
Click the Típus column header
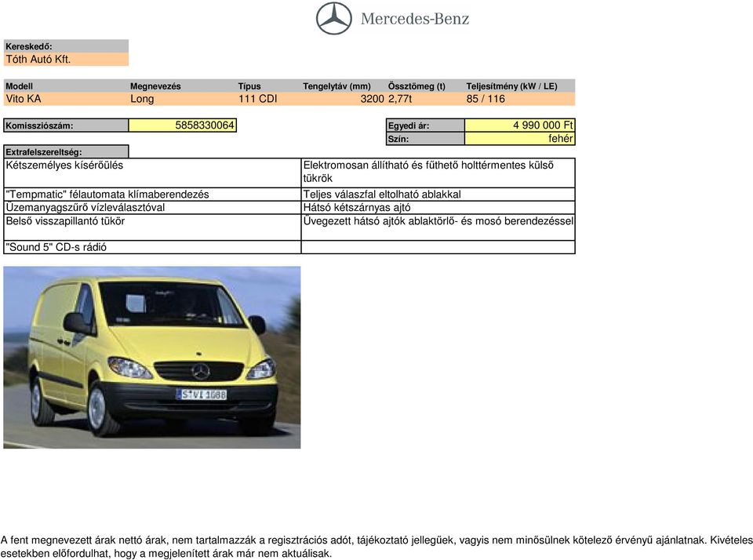point(249,86)
